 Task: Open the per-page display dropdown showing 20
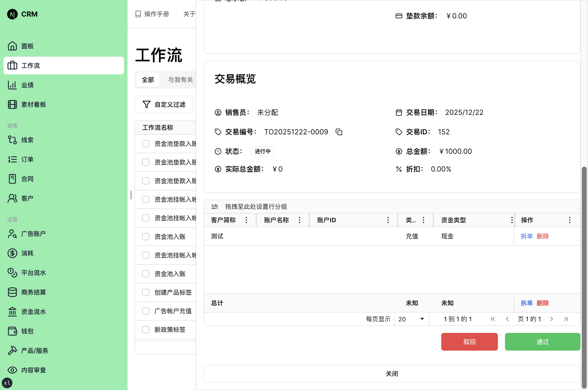click(411, 319)
